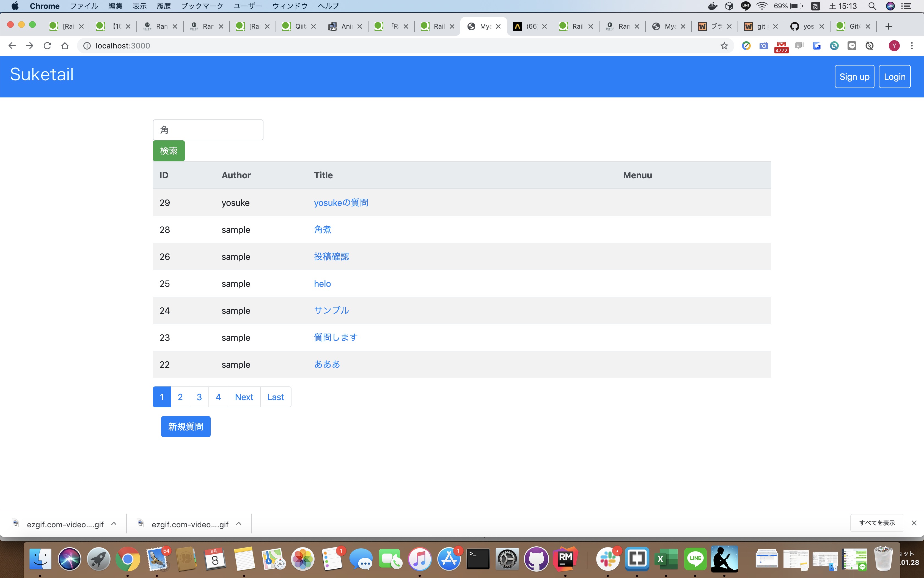Open the Chrome three-dot menu
This screenshot has width=924, height=578.
(912, 46)
